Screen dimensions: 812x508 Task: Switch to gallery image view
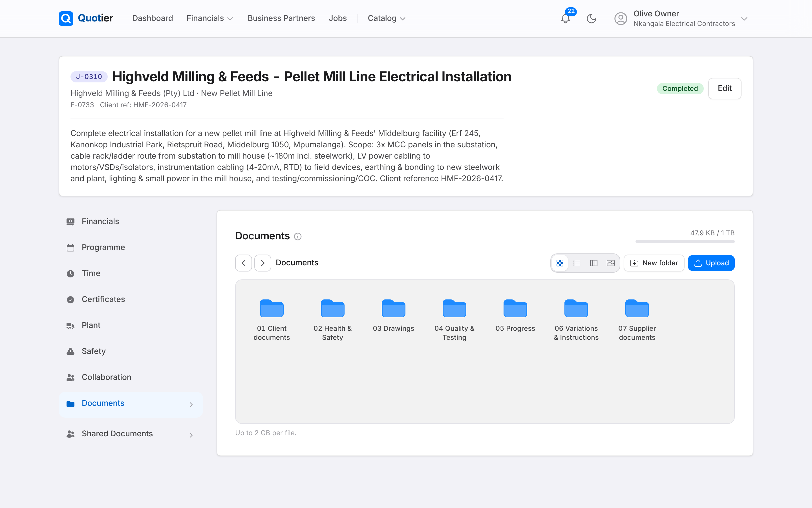tap(611, 263)
